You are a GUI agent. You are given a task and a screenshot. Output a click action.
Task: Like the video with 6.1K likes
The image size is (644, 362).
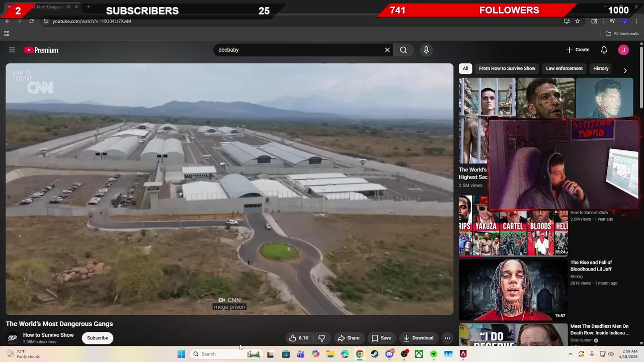[x=299, y=338]
